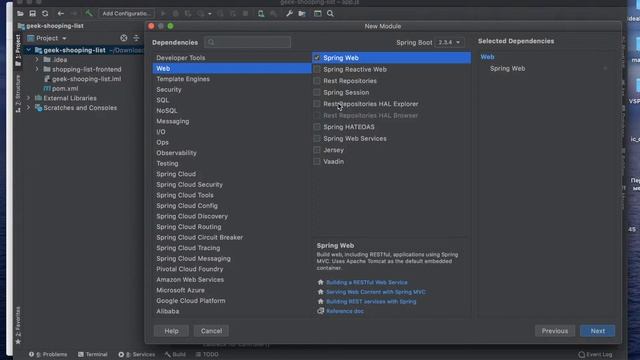Click the window layout toolbar icon

318,13
